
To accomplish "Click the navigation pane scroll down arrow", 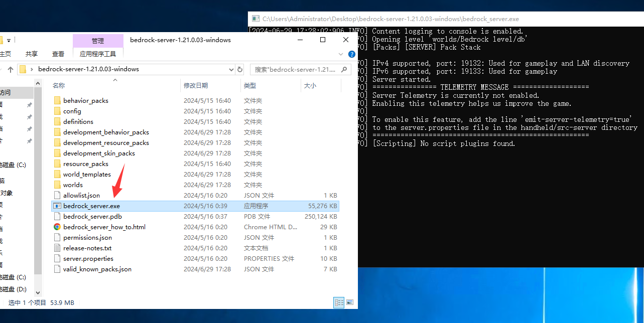I will pyautogui.click(x=38, y=293).
